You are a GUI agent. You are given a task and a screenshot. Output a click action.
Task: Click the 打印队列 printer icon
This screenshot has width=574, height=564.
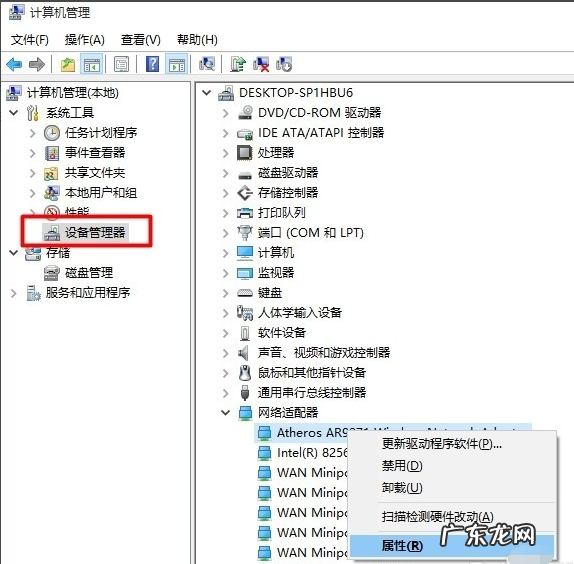(245, 213)
